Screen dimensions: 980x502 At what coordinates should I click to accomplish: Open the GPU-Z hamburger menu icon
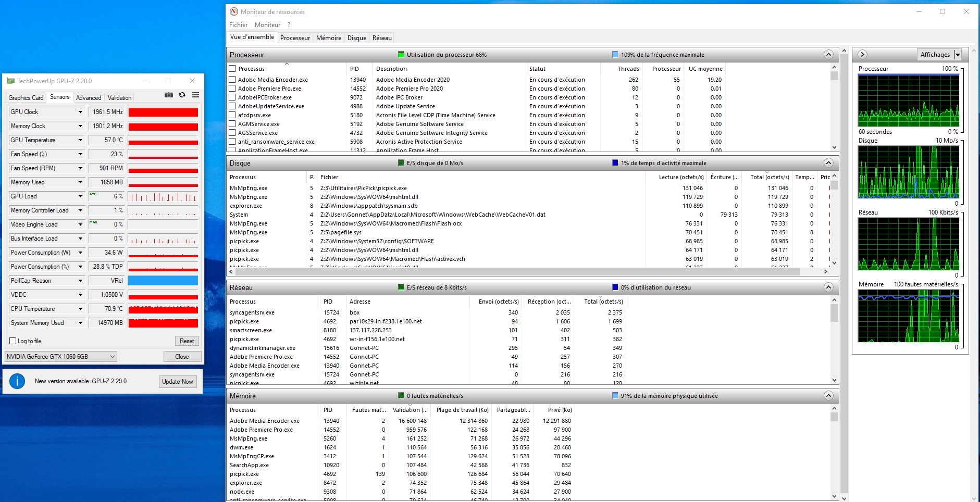pyautogui.click(x=195, y=95)
